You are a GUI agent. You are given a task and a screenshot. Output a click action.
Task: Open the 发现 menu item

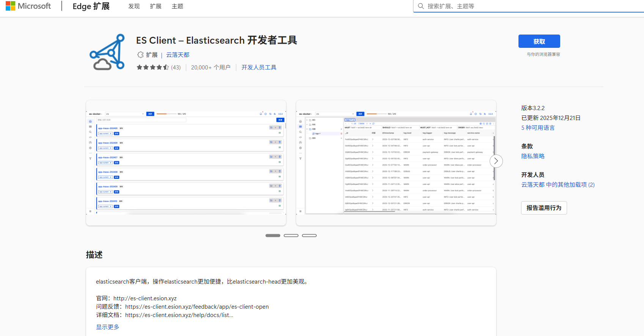point(134,6)
